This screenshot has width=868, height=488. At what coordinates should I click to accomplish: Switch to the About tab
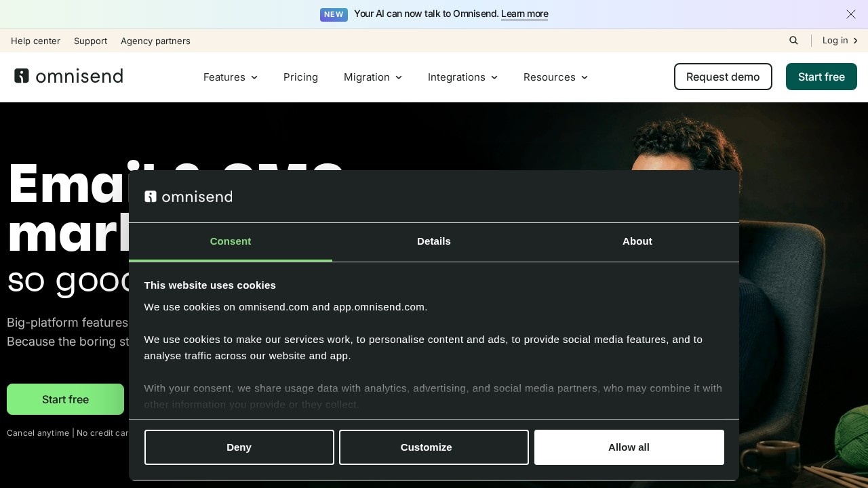[637, 242]
